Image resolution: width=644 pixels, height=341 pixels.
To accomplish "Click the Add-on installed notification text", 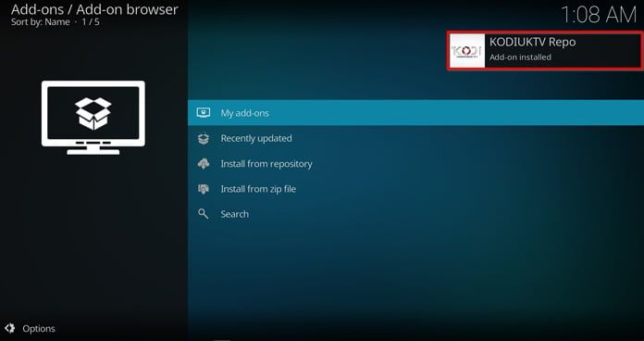I will (520, 57).
